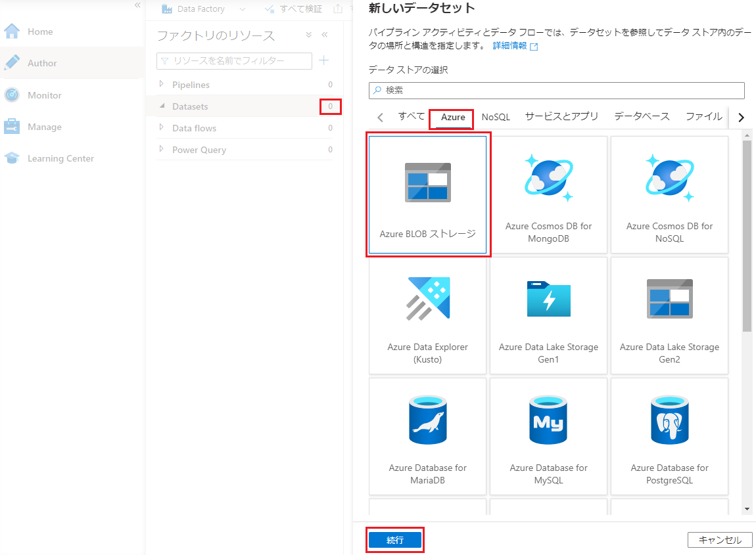Pick Azure Data Explorer (Kusto)

coord(428,315)
